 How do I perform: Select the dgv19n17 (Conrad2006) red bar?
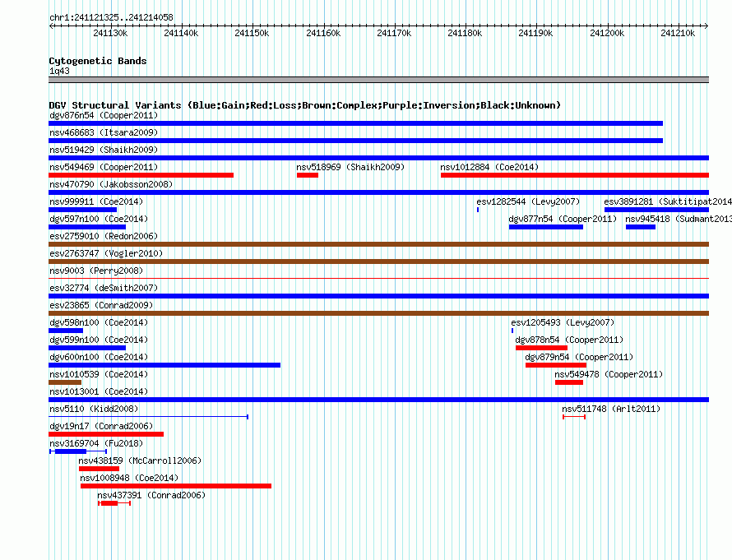coord(106,434)
